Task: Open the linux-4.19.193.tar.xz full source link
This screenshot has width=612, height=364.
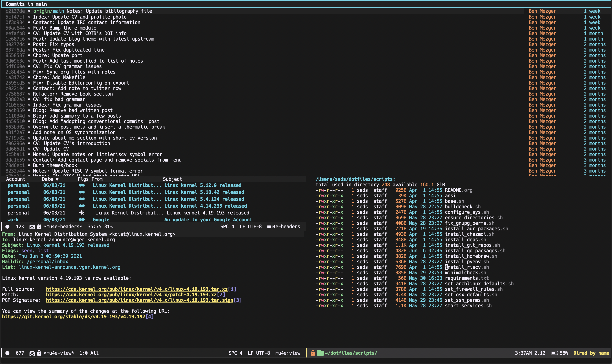Action: coord(137,289)
